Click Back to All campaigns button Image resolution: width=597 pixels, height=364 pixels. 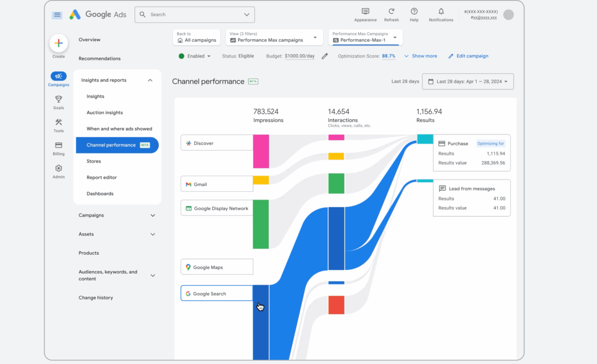click(197, 38)
